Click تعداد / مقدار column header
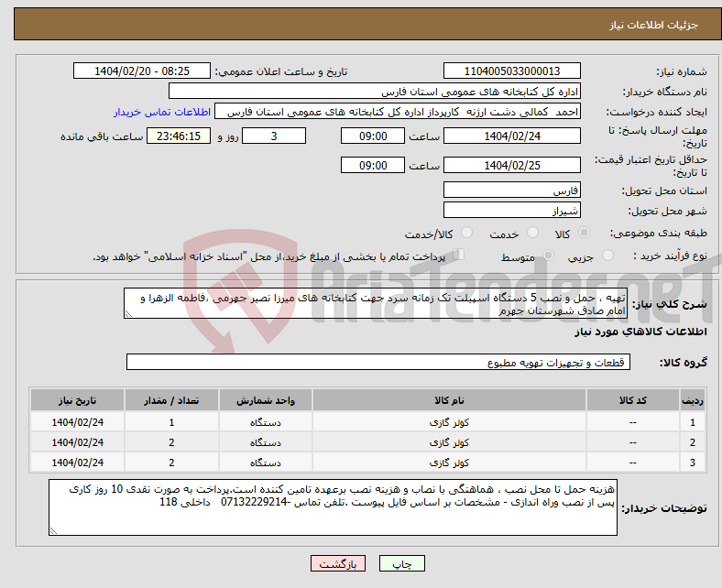The height and width of the screenshot is (588, 722). (x=171, y=400)
